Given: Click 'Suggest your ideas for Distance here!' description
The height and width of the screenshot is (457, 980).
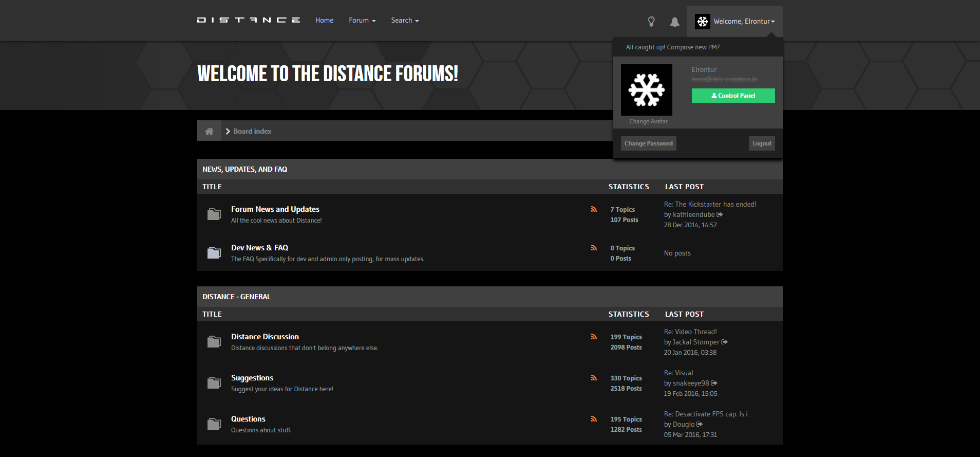Looking at the screenshot, I should tap(282, 389).
